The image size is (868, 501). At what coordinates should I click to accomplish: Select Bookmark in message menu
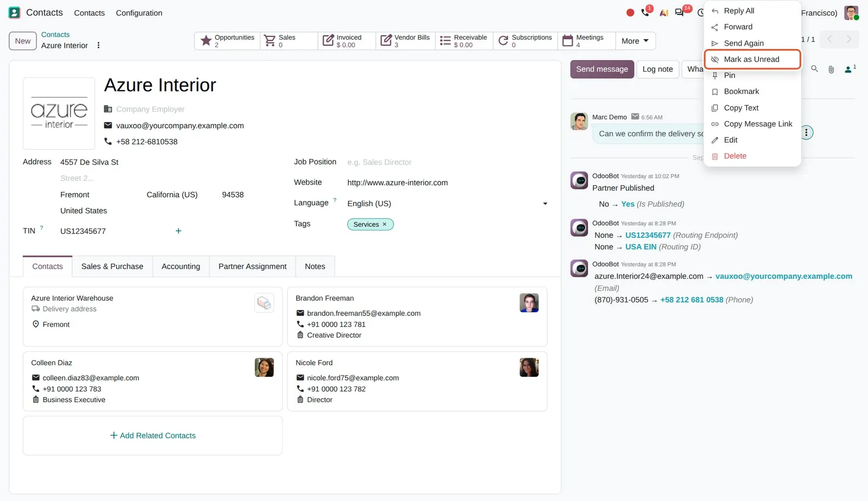752,91
